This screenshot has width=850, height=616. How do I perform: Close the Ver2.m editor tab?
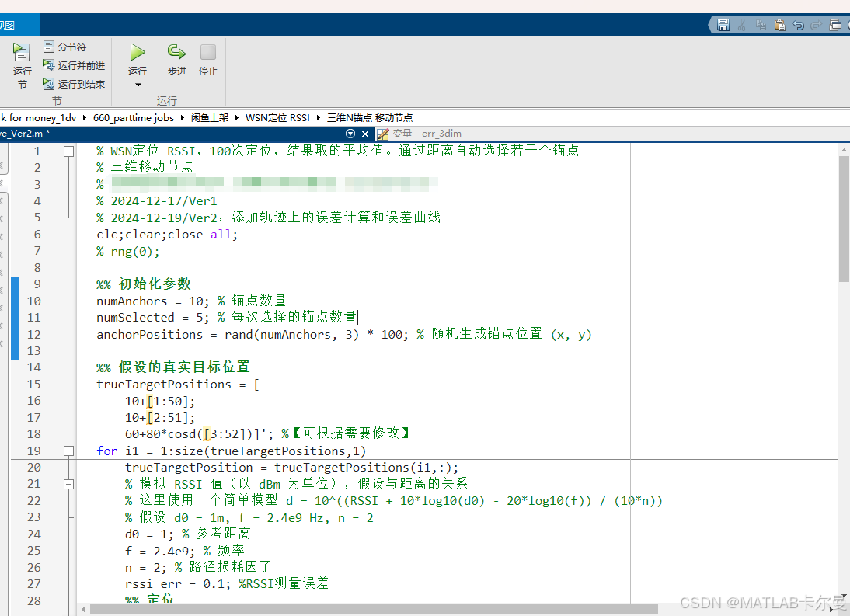click(365, 134)
